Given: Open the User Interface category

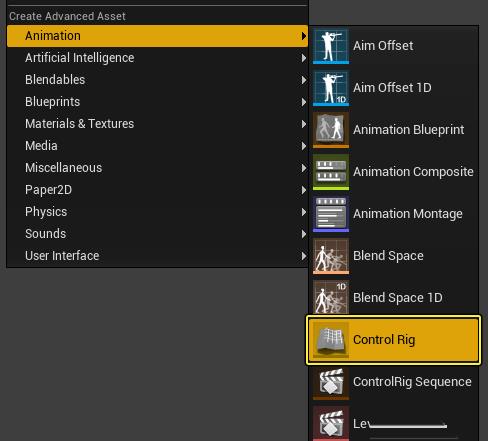Looking at the screenshot, I should coord(157,256).
